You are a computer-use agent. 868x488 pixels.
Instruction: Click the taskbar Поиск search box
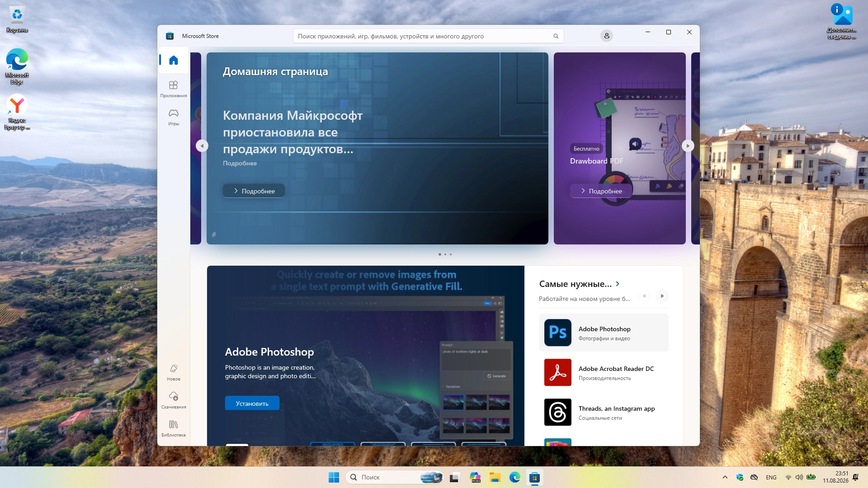(x=394, y=477)
